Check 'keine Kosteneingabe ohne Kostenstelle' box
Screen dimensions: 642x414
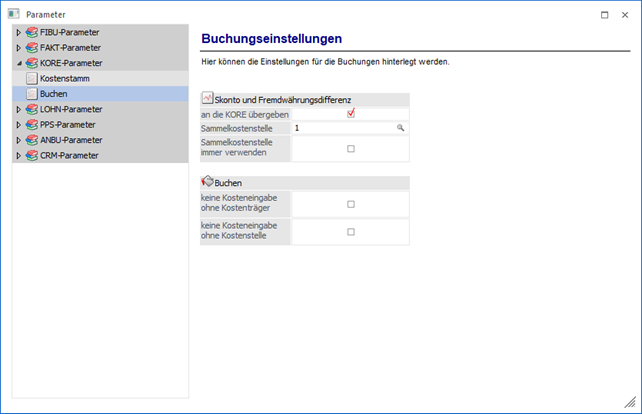point(351,231)
